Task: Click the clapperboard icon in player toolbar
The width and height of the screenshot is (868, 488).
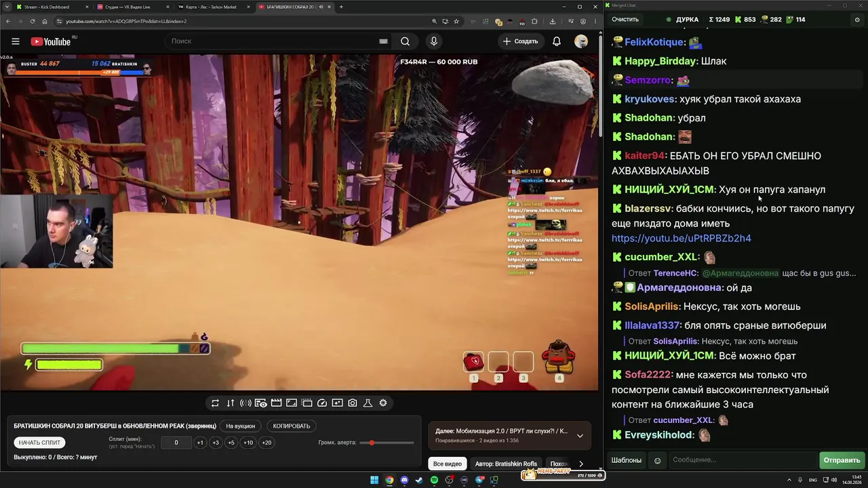Action: tap(276, 403)
